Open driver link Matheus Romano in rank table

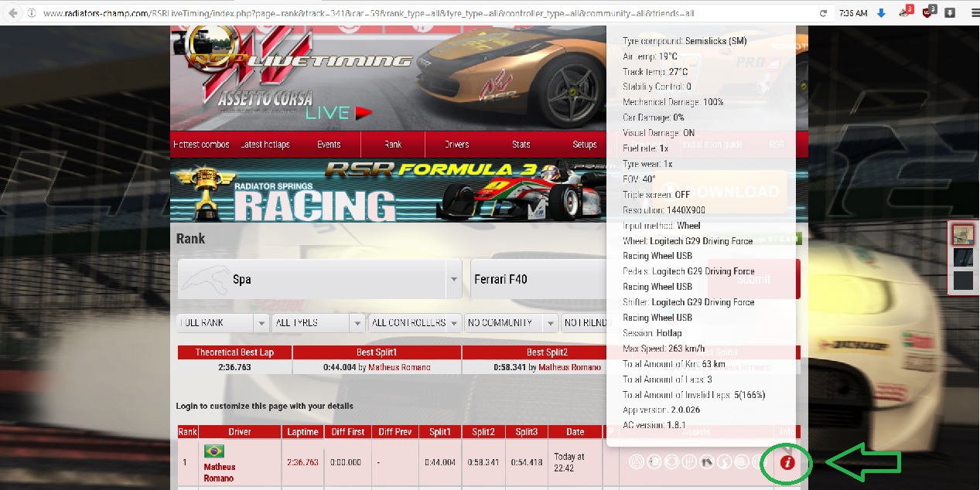click(220, 472)
